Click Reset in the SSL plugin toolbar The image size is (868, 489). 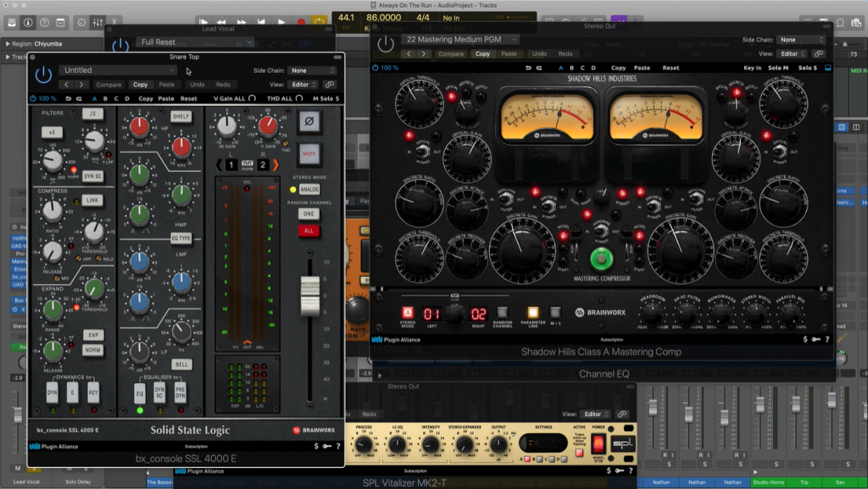coord(189,98)
